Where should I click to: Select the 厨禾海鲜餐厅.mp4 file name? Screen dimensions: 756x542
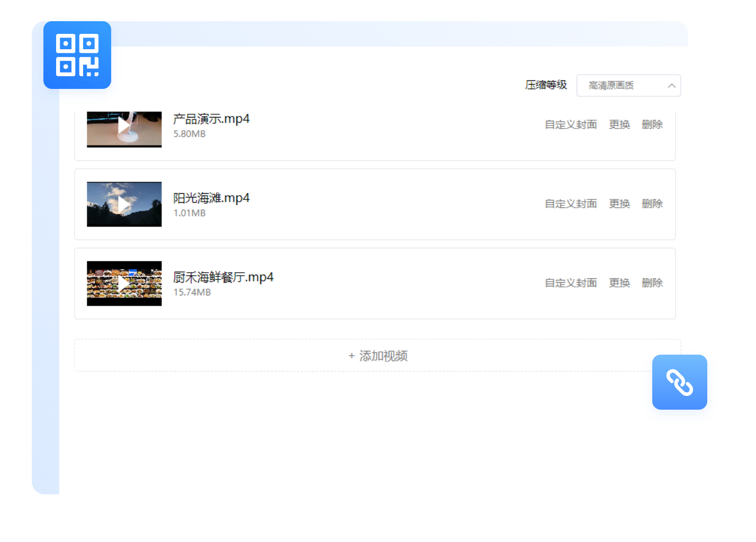coord(223,277)
